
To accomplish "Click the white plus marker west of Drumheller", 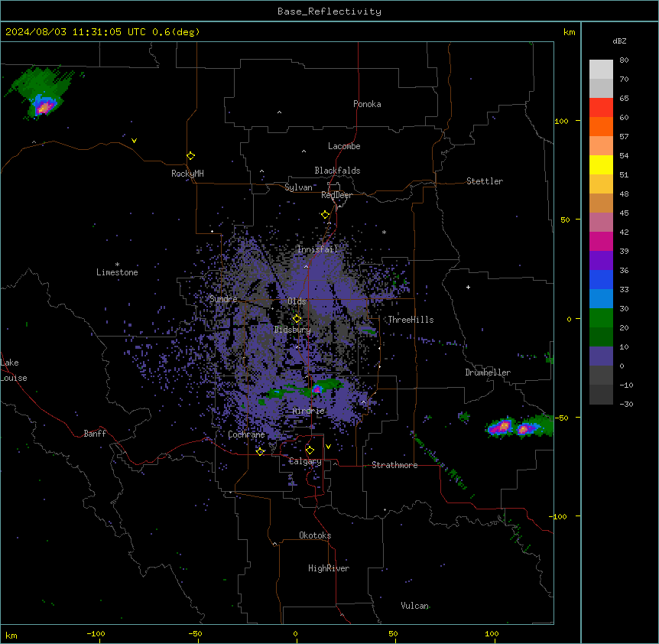I will point(468,287).
